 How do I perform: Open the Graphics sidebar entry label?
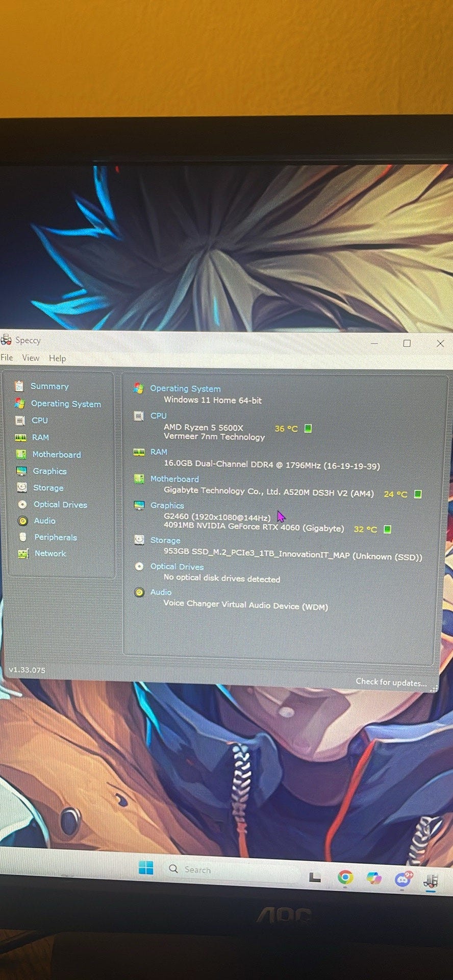coord(50,471)
